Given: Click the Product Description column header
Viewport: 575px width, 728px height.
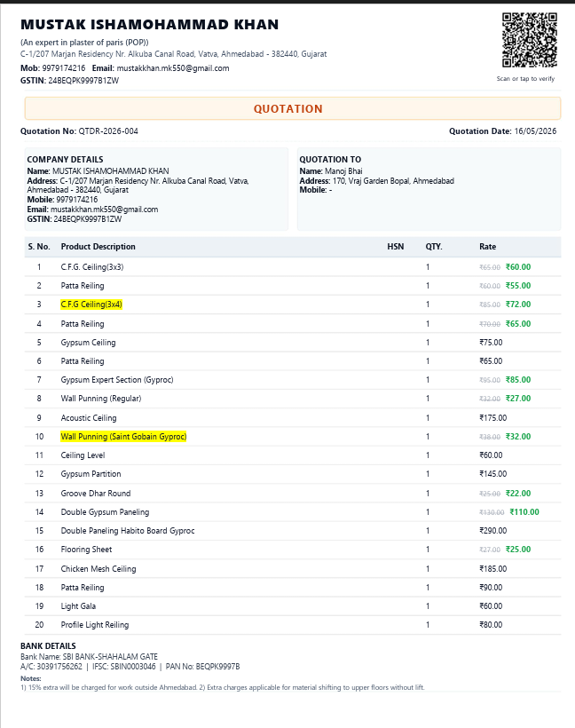Looking at the screenshot, I should tap(98, 247).
